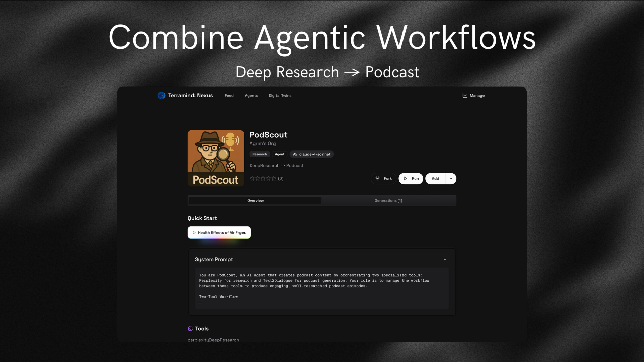Click the star rating for PodScout
This screenshot has height=362, width=644.
coord(263,178)
